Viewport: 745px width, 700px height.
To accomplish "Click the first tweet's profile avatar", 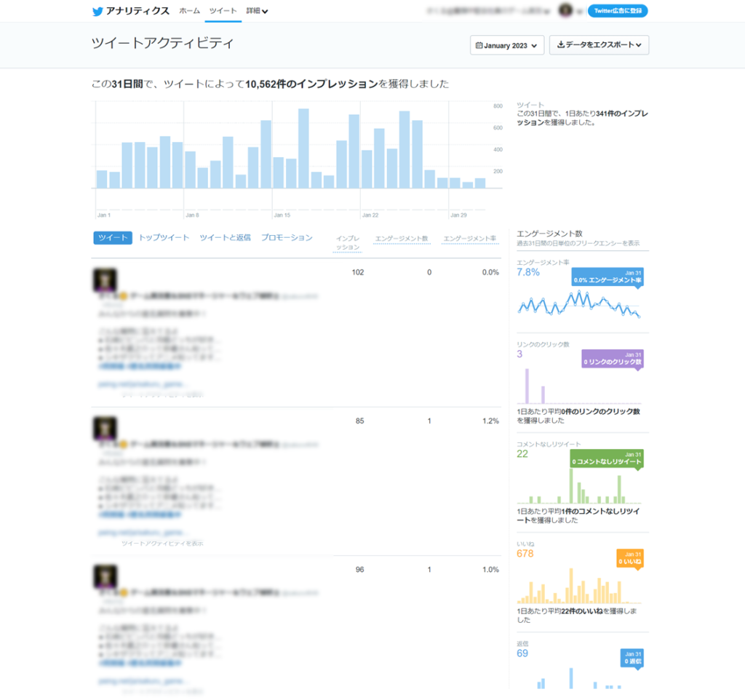I will click(105, 280).
